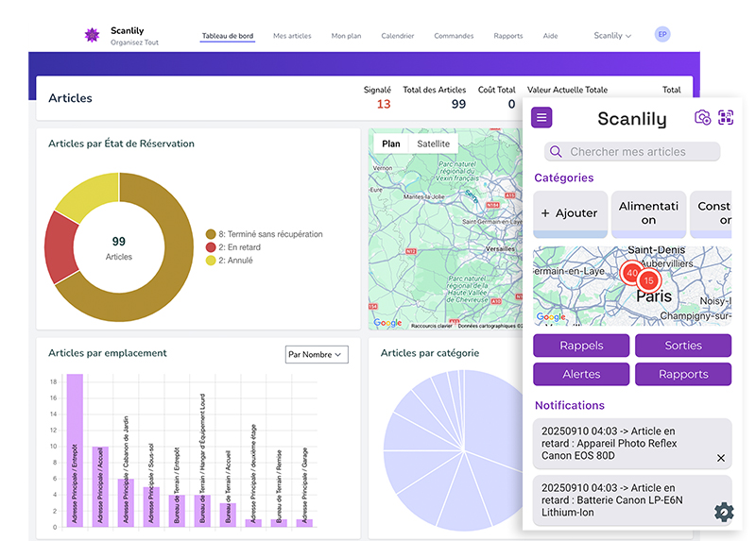This screenshot has height=541, width=756.
Task: Tap the Ajouter category button
Action: [570, 214]
